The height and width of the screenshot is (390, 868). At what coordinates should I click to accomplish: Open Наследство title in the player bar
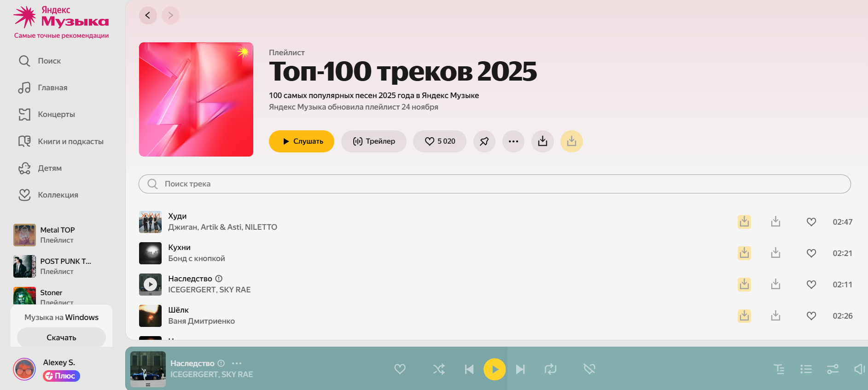click(192, 363)
